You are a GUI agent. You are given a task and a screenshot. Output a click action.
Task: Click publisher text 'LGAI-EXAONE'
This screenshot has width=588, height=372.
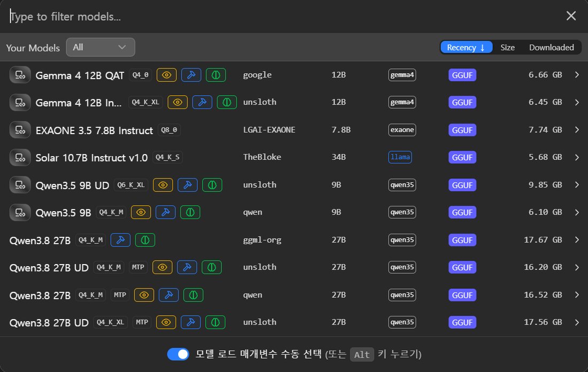(x=269, y=130)
